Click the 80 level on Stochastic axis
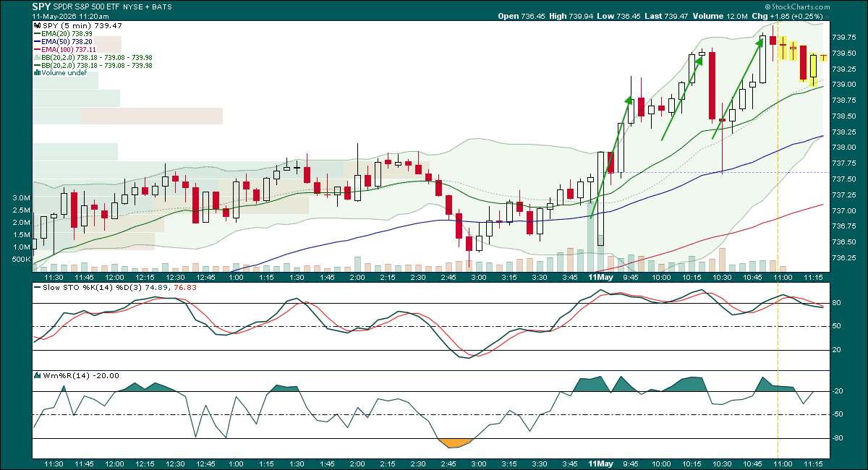The width and height of the screenshot is (868, 470). [x=838, y=303]
